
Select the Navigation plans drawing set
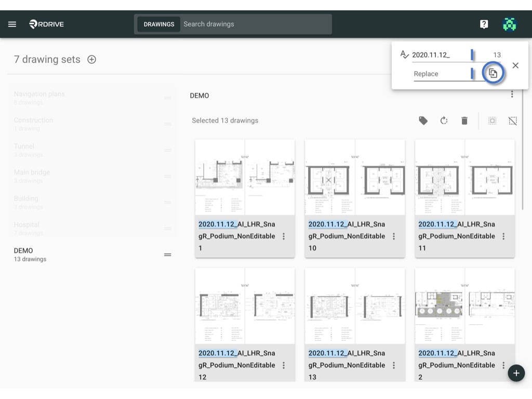click(x=92, y=98)
